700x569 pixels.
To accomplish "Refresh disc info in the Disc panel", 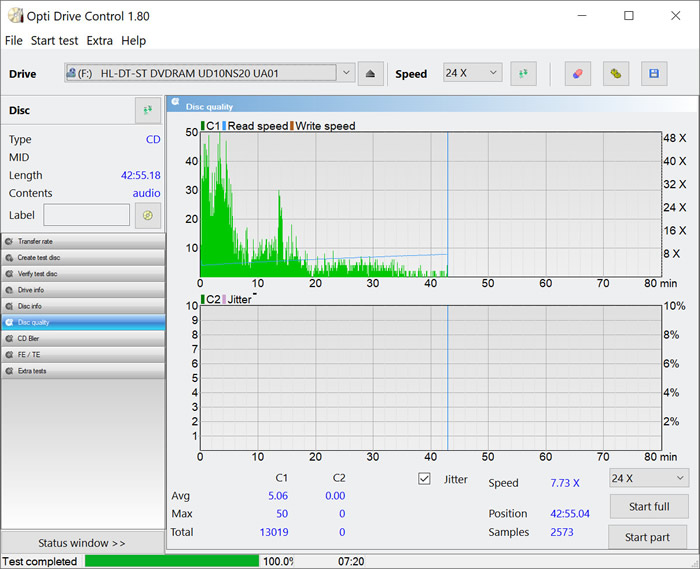I will coord(148,110).
